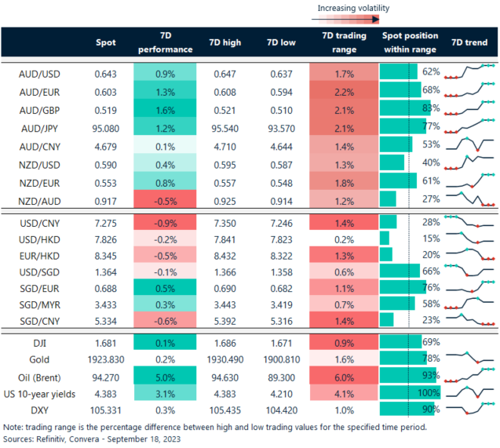Click the Oil (Brent) 6.0% trading range cell
Viewport: 500px width, 448px height.
point(339,377)
